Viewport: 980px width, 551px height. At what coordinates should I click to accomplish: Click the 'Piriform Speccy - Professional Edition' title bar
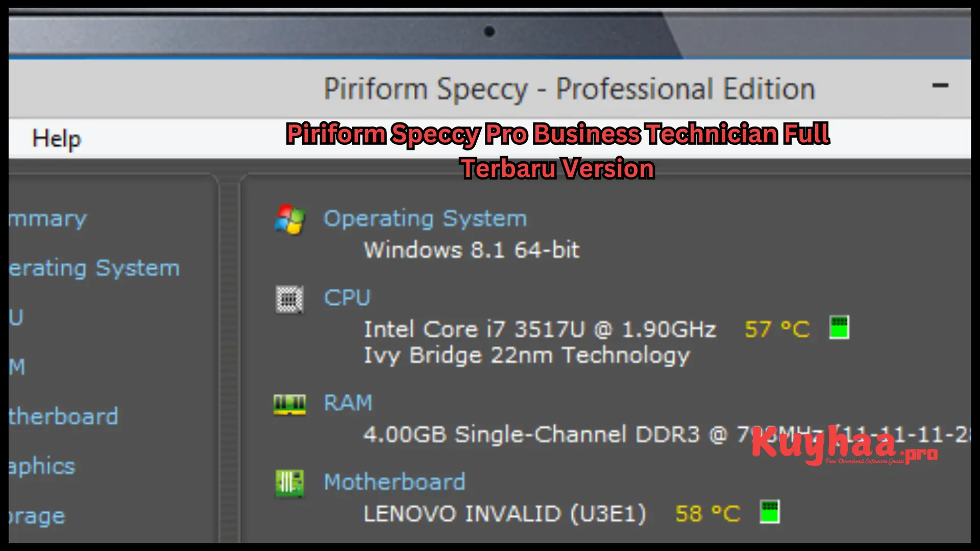[569, 90]
